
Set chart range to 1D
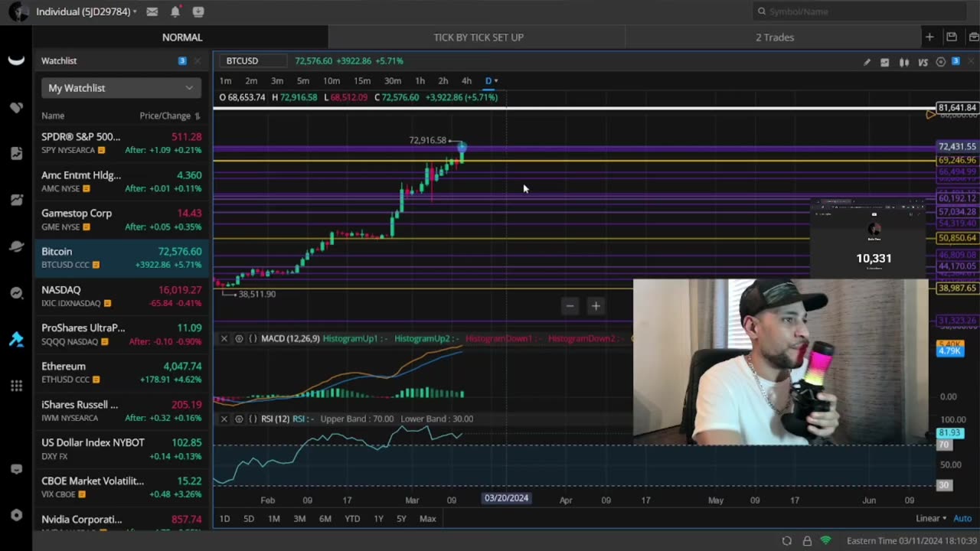pyautogui.click(x=224, y=518)
